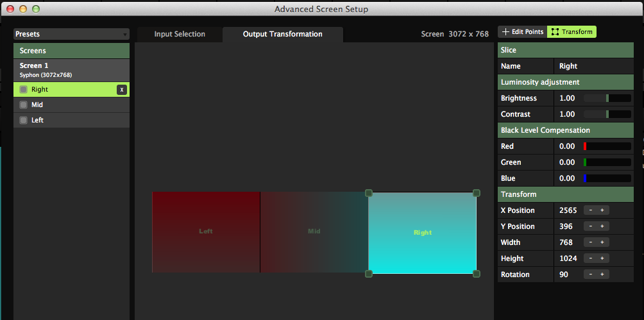
Task: Switch to the Input Selection tab
Action: pyautogui.click(x=180, y=34)
